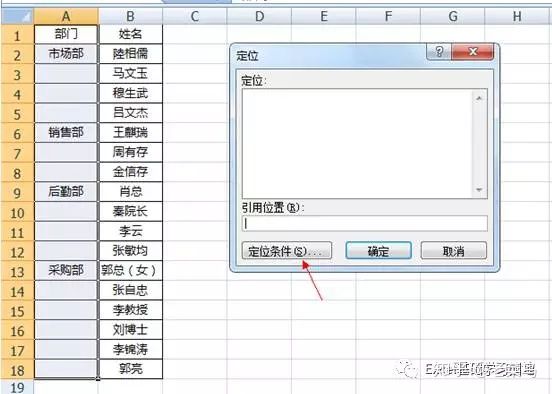The height and width of the screenshot is (394, 552).
Task: Click cell containing 李教授
Action: (x=131, y=310)
